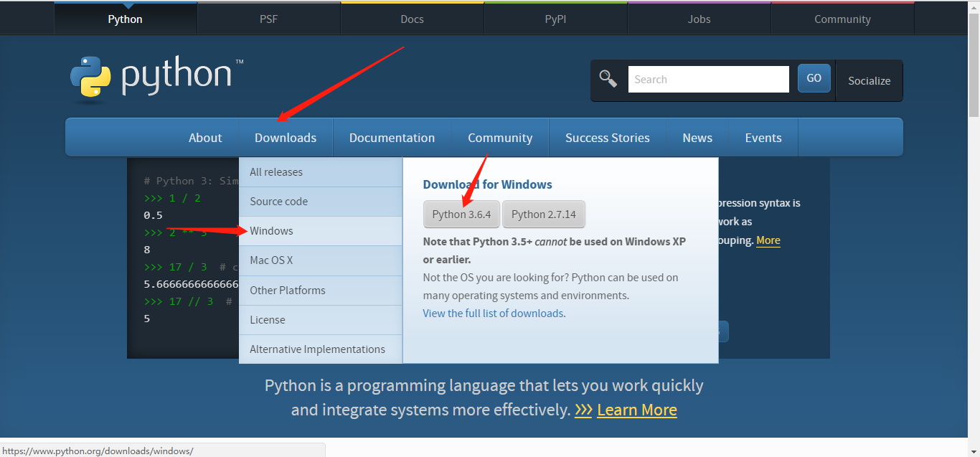The width and height of the screenshot is (980, 457).
Task: Follow the Learn More link
Action: pyautogui.click(x=637, y=410)
